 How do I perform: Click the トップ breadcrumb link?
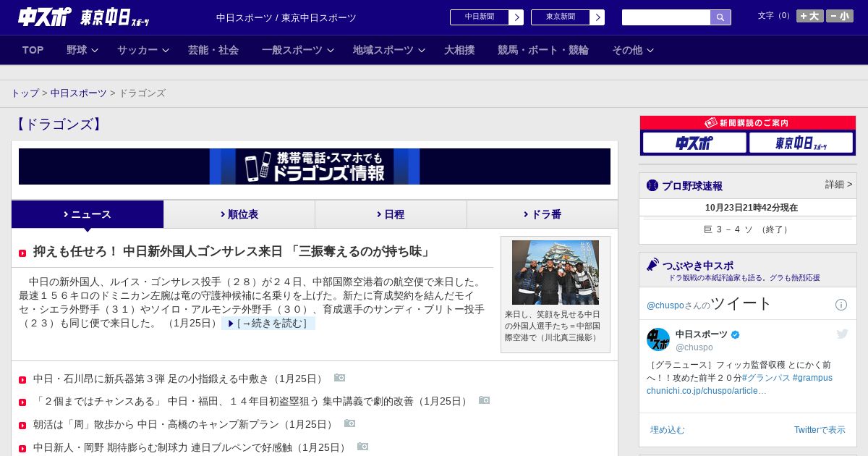(x=25, y=93)
